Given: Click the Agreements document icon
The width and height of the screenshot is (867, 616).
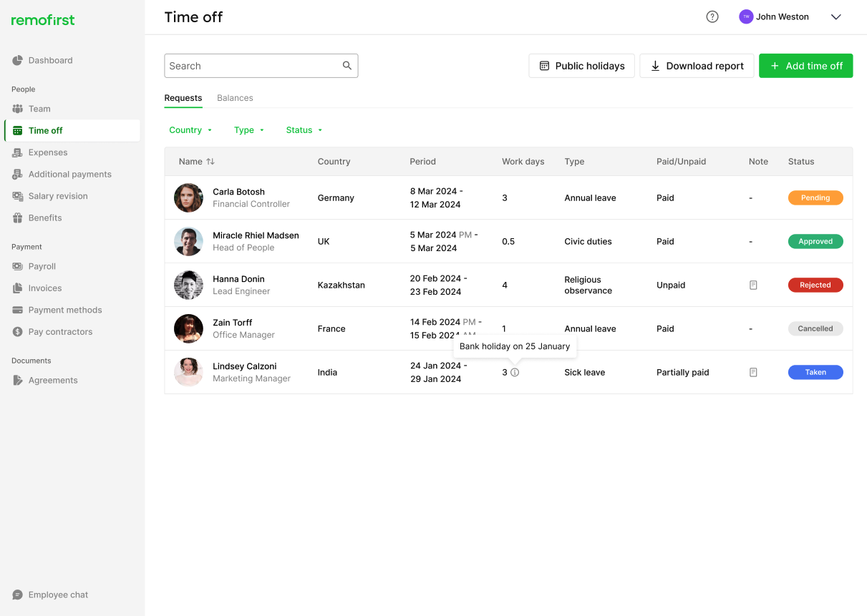Looking at the screenshot, I should (x=18, y=381).
